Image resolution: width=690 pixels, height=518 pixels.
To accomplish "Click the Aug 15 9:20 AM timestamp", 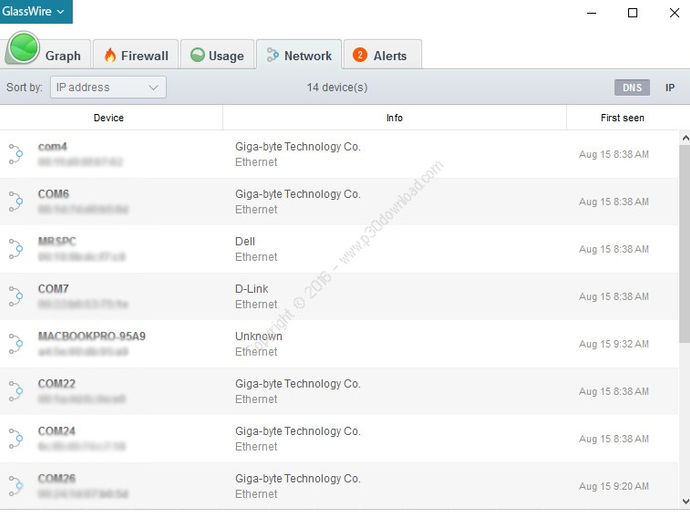I will [x=614, y=486].
